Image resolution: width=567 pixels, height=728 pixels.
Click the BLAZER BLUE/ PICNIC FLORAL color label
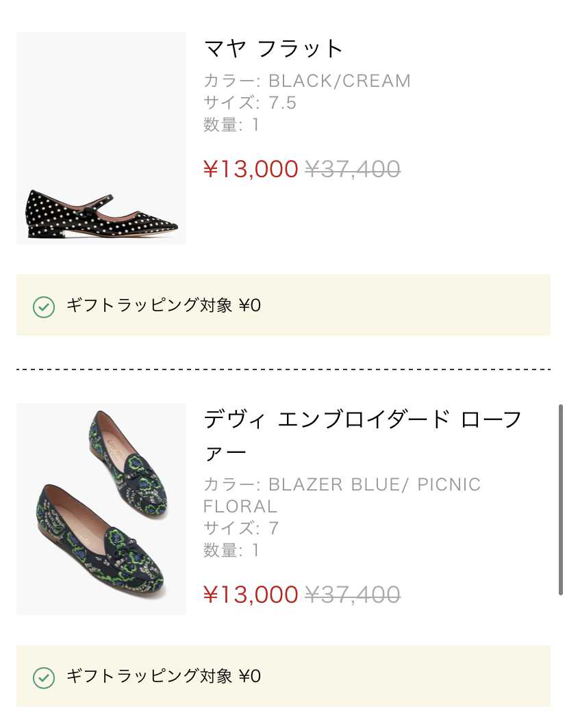[342, 495]
